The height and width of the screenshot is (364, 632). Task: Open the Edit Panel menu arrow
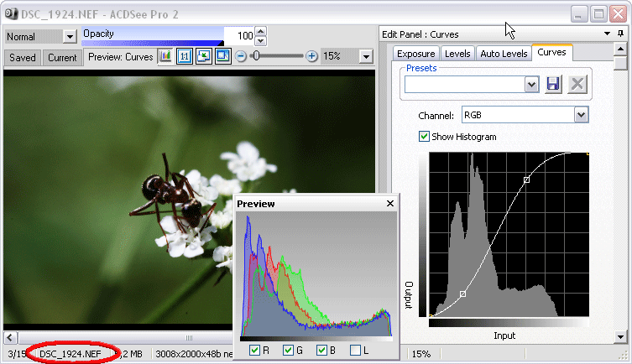click(x=607, y=34)
